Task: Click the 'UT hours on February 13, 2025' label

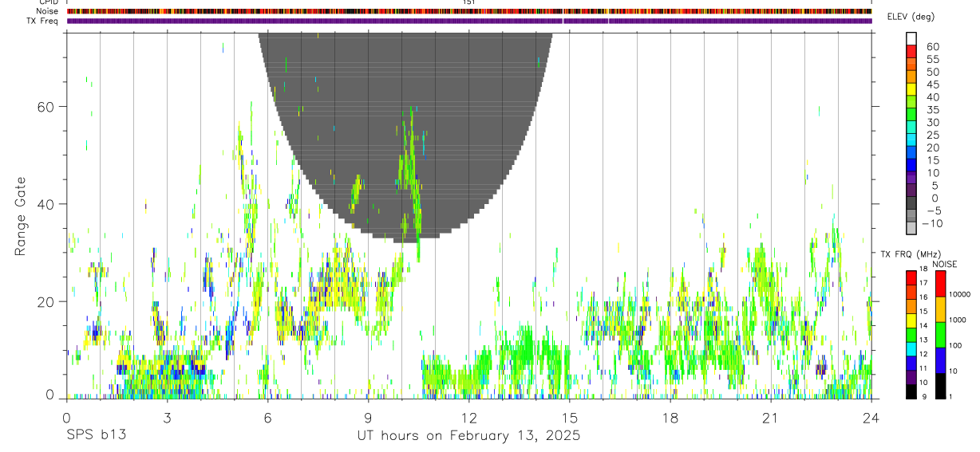Action: (x=468, y=436)
